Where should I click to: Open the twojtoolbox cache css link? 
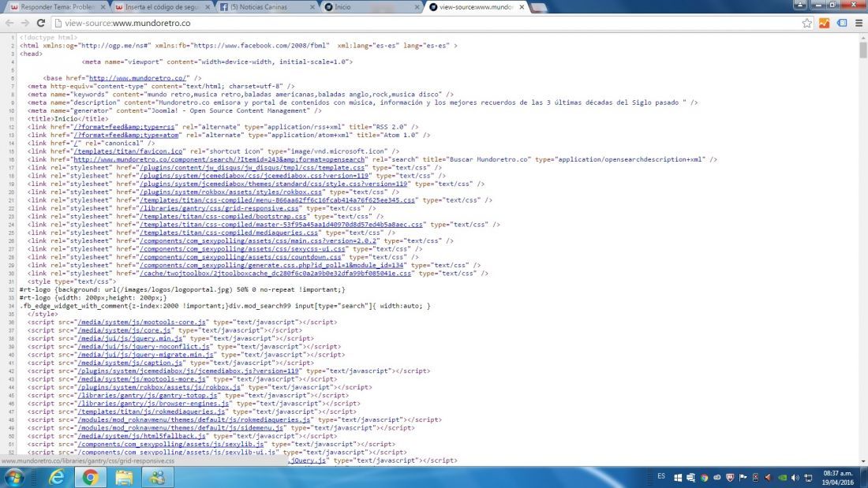click(275, 274)
